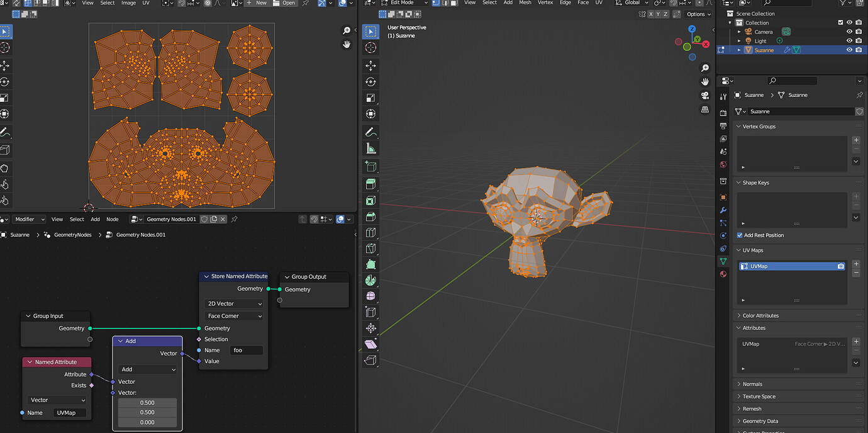Toggle camera view in 3D viewport
This screenshot has width=868, height=433.
coord(705,96)
